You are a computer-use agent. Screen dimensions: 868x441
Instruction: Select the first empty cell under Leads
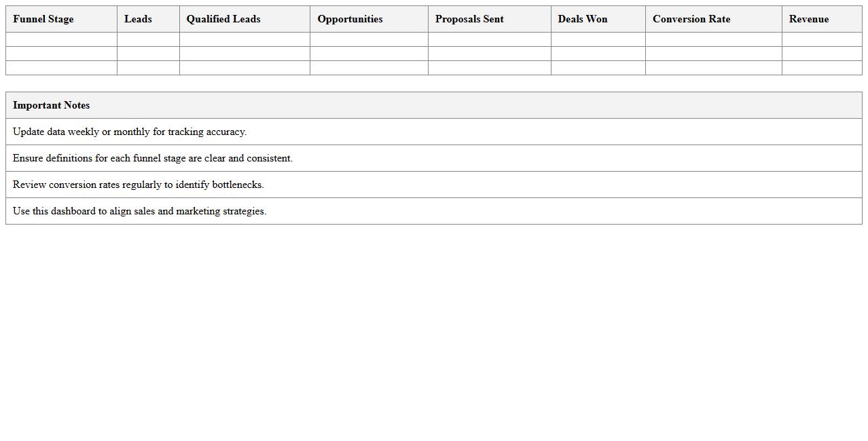(x=148, y=39)
